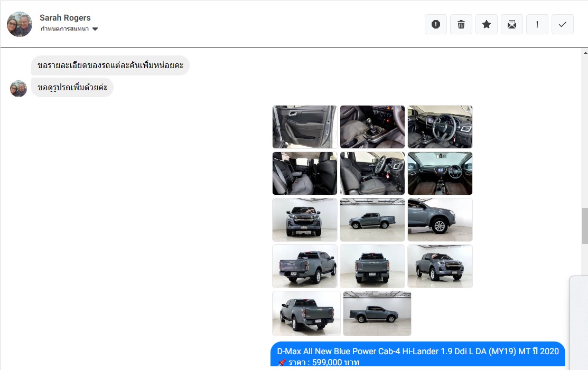Open Sarah Rogers header profile picture
588x370 pixels.
tap(20, 24)
